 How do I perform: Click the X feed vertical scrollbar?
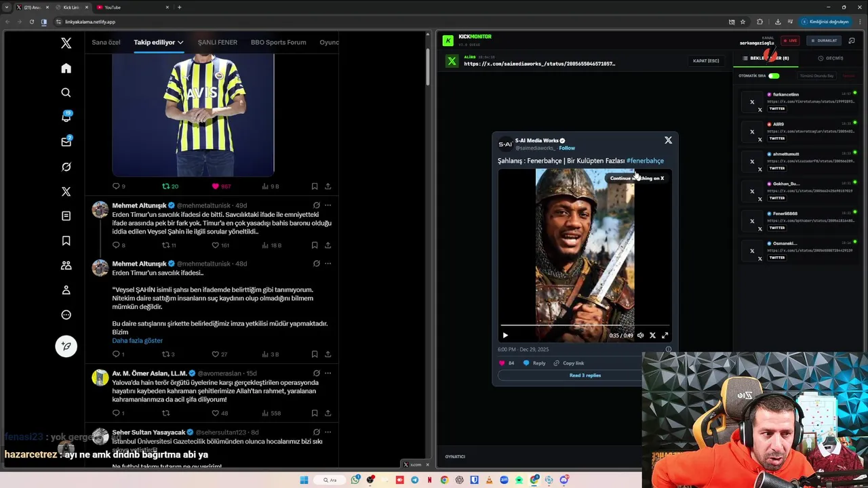click(x=428, y=68)
